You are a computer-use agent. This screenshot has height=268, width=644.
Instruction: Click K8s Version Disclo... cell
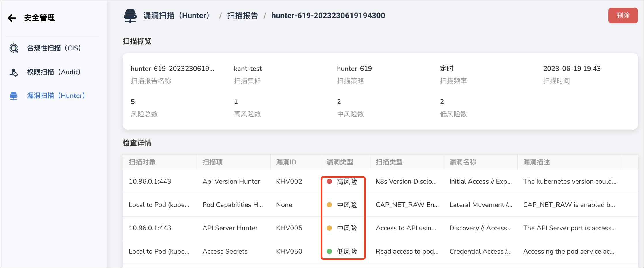coord(406,181)
